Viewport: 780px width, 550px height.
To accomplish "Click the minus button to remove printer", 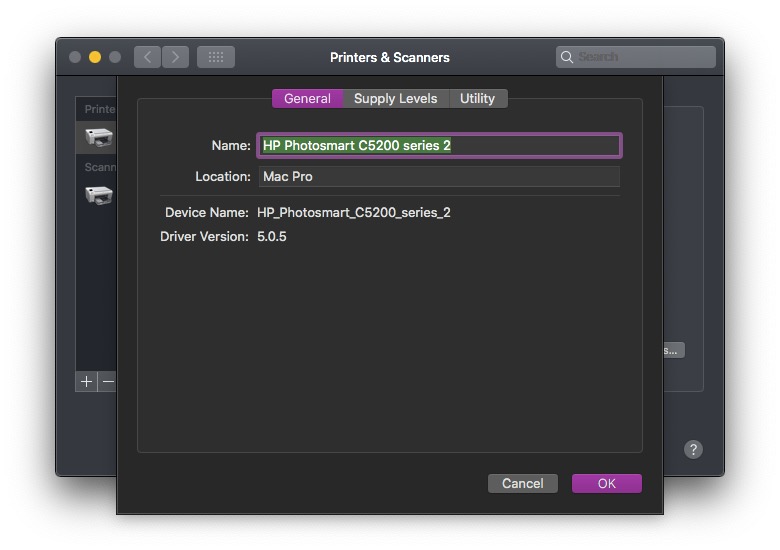I will point(108,381).
